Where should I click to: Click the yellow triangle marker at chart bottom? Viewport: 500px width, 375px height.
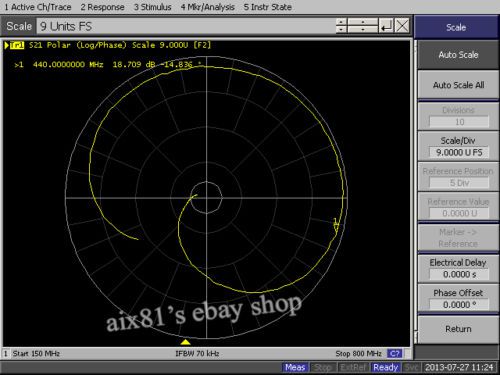pyautogui.click(x=185, y=342)
